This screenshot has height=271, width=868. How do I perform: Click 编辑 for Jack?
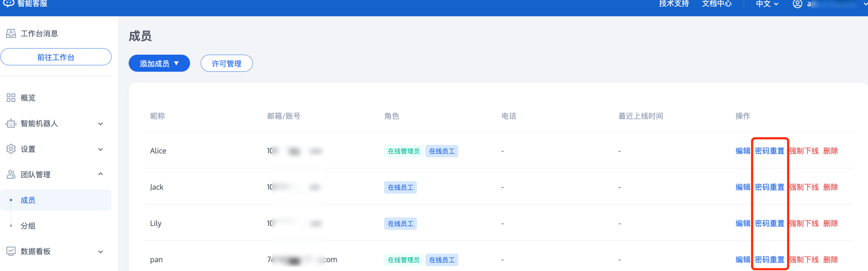[743, 187]
